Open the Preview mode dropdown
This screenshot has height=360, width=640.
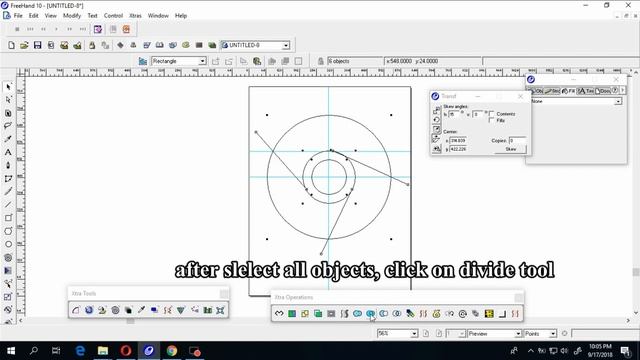(518, 334)
